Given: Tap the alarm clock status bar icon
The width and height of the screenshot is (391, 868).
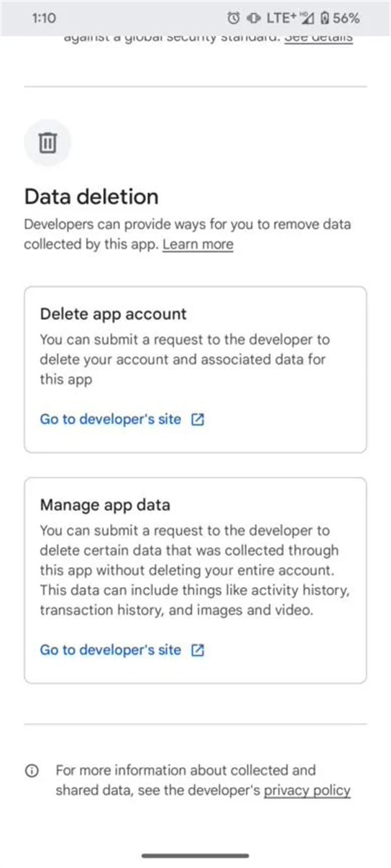Looking at the screenshot, I should 234,18.
